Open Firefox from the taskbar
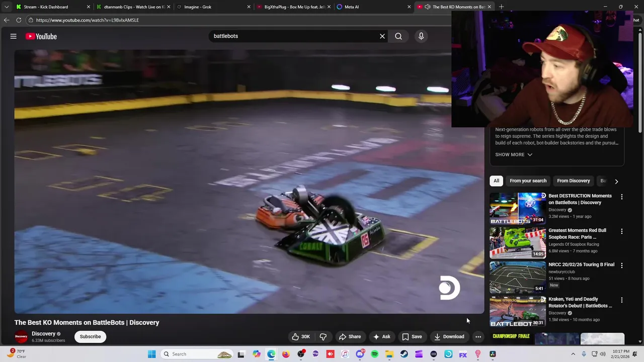Screen dimensions: 644x362 click(286, 354)
